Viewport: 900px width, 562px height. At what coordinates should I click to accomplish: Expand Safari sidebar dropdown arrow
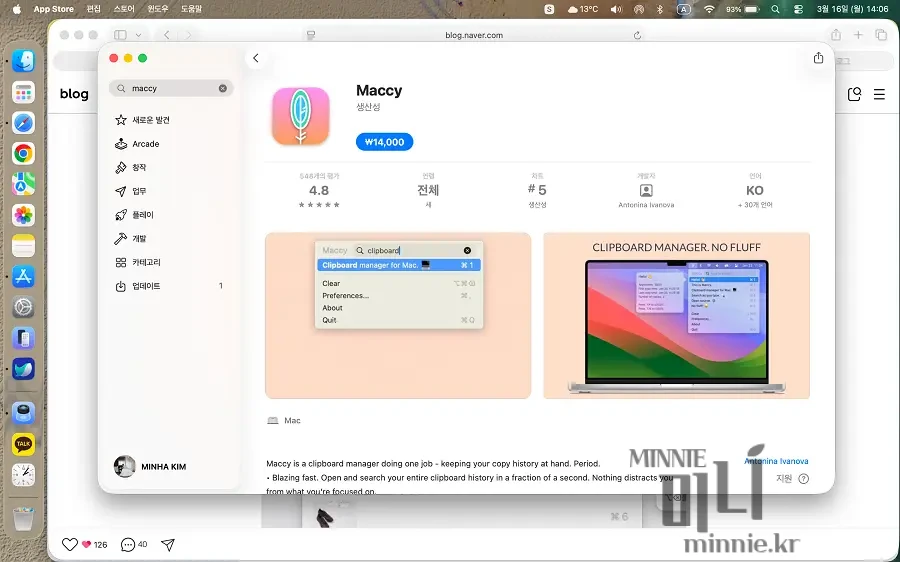[138, 35]
